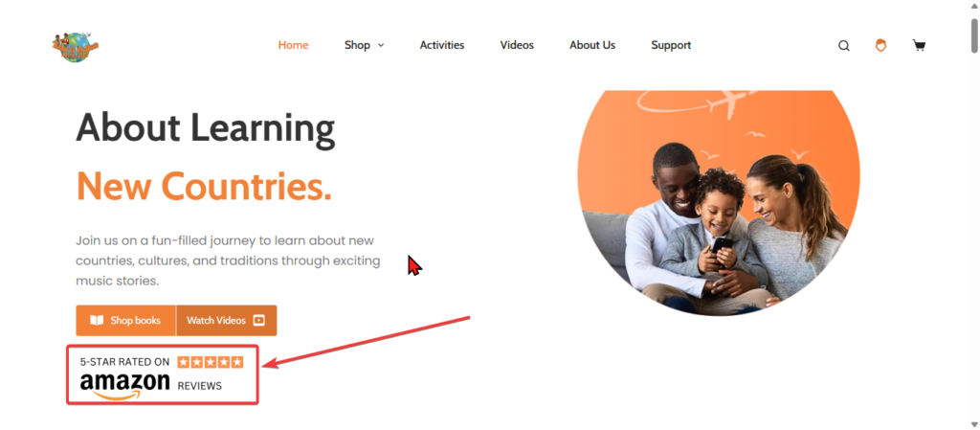Image resolution: width=980 pixels, height=430 pixels.
Task: Open the Activities menu item
Action: point(442,45)
